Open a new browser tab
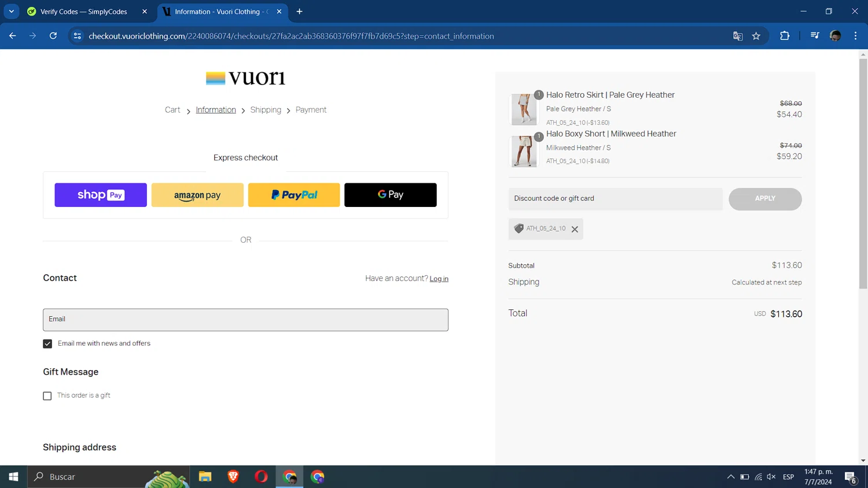Screen dimensions: 868x488 coord(299,12)
